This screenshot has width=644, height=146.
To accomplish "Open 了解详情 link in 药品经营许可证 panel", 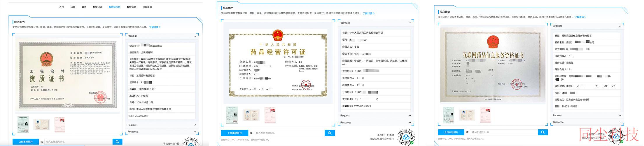I will [368, 13].
